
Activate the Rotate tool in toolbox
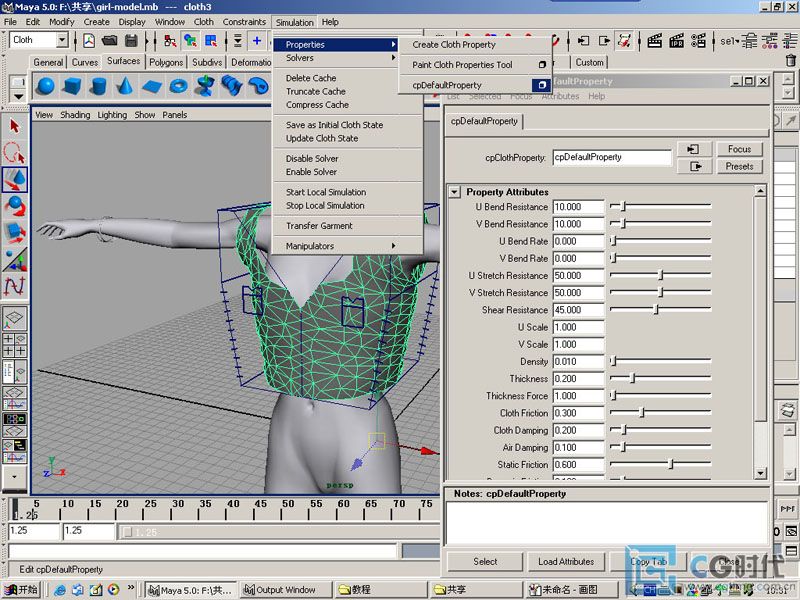coord(14,206)
